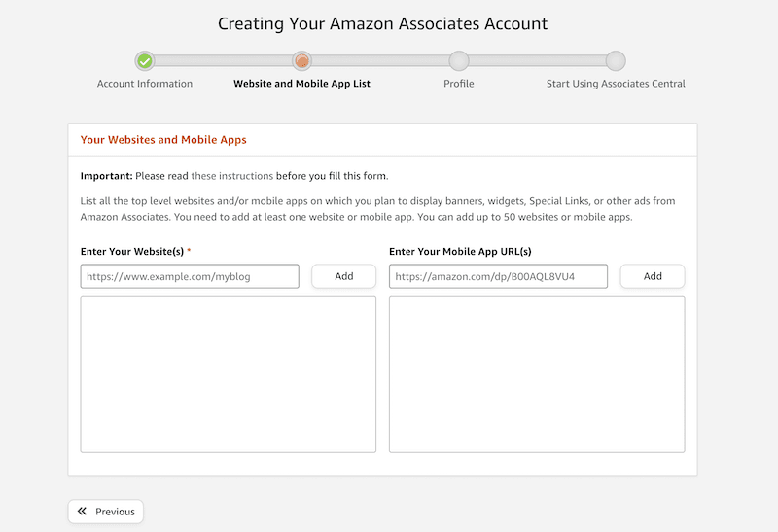Select the Profile step label

[x=459, y=84]
